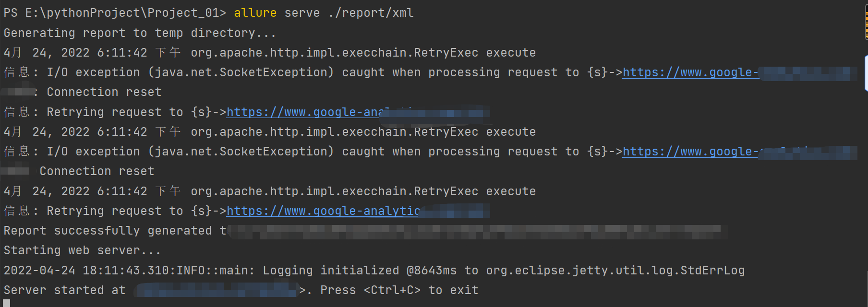Click 'Logging initialized @8643ms' log text
This screenshot has height=307, width=868.
point(359,271)
